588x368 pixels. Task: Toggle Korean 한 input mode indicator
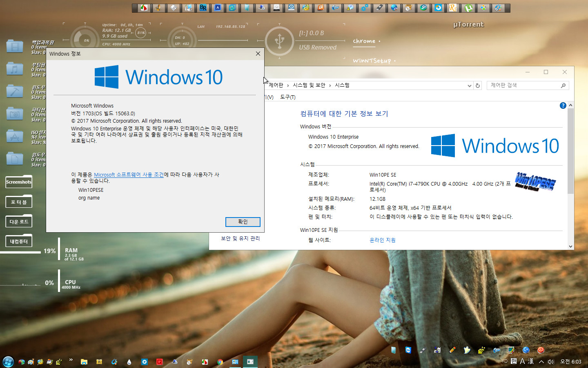513,361
